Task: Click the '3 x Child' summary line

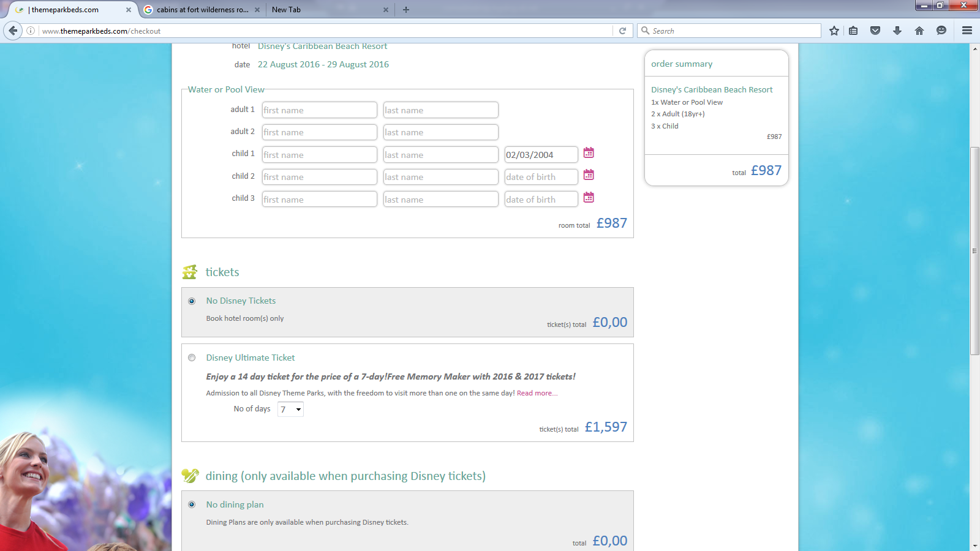Action: pyautogui.click(x=665, y=126)
